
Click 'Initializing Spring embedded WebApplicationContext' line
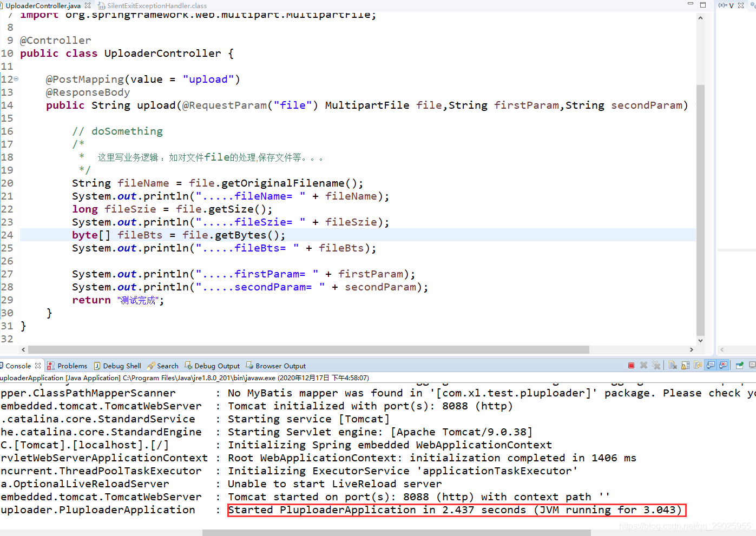[390, 445]
